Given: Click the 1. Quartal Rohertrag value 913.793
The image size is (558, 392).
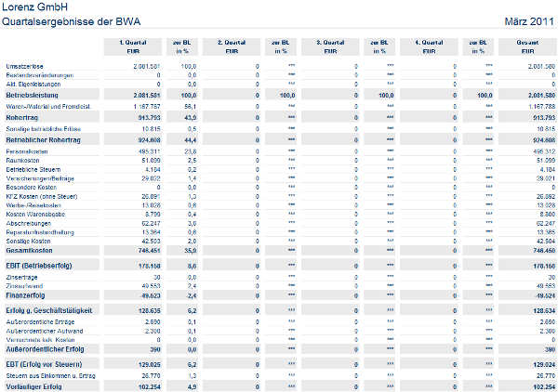Looking at the screenshot, I should [150, 118].
